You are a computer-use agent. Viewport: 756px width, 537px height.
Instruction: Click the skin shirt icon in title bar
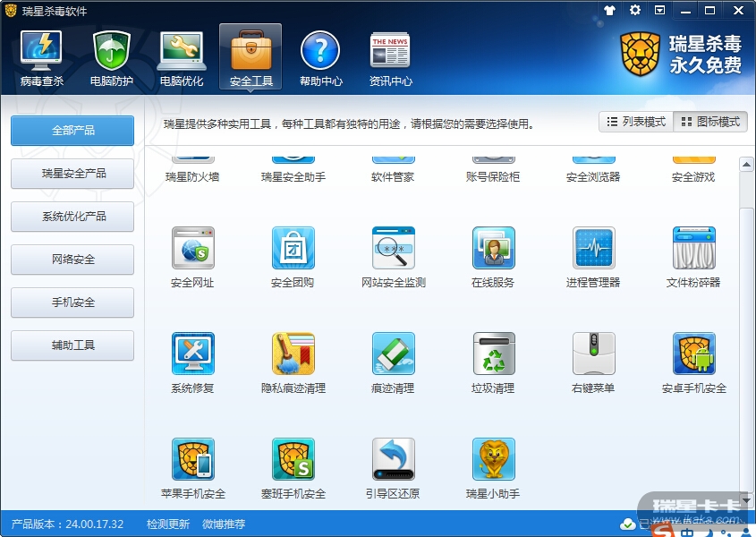(x=609, y=10)
